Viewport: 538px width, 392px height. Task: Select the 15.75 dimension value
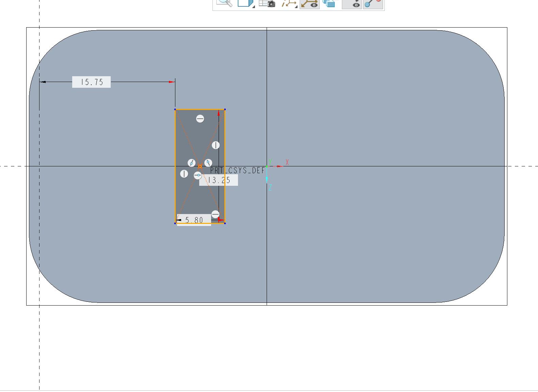91,82
